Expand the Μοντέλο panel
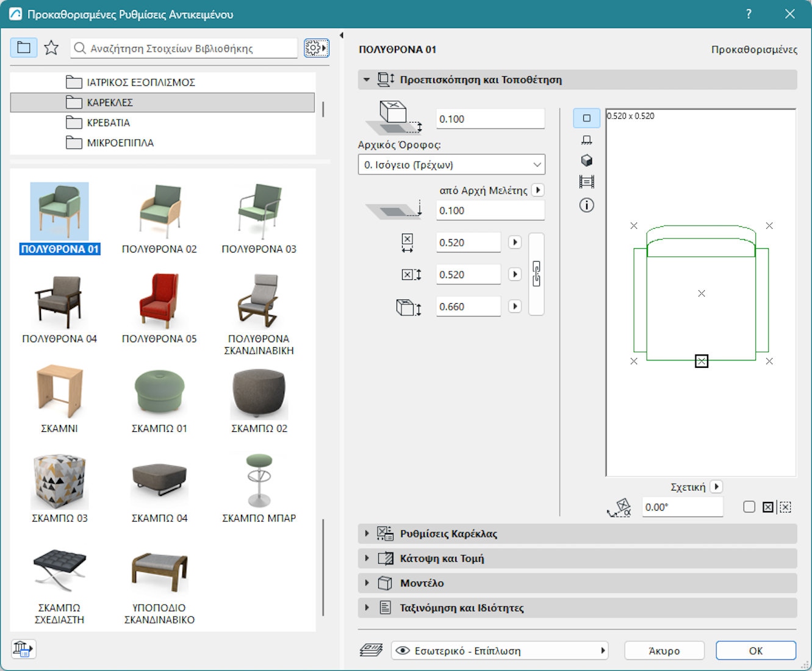This screenshot has height=671, width=812. (422, 583)
